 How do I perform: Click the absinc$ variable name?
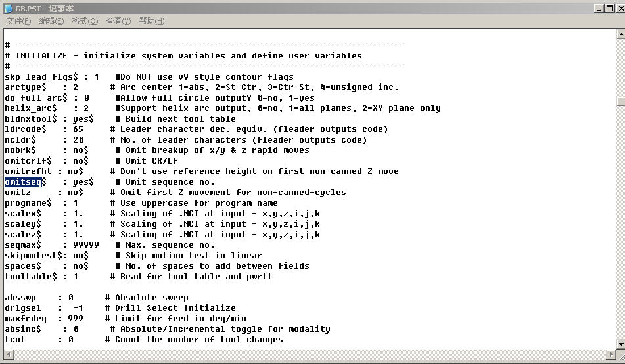point(23,329)
